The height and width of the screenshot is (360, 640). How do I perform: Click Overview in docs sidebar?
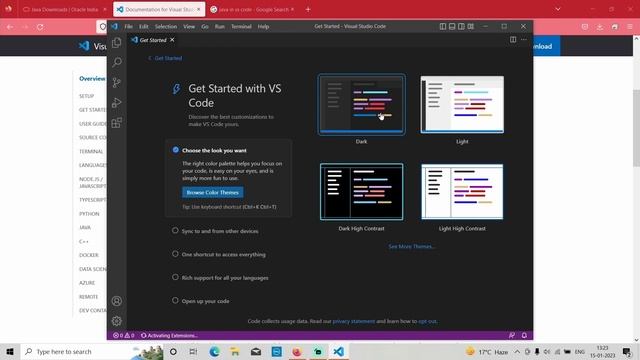click(92, 78)
